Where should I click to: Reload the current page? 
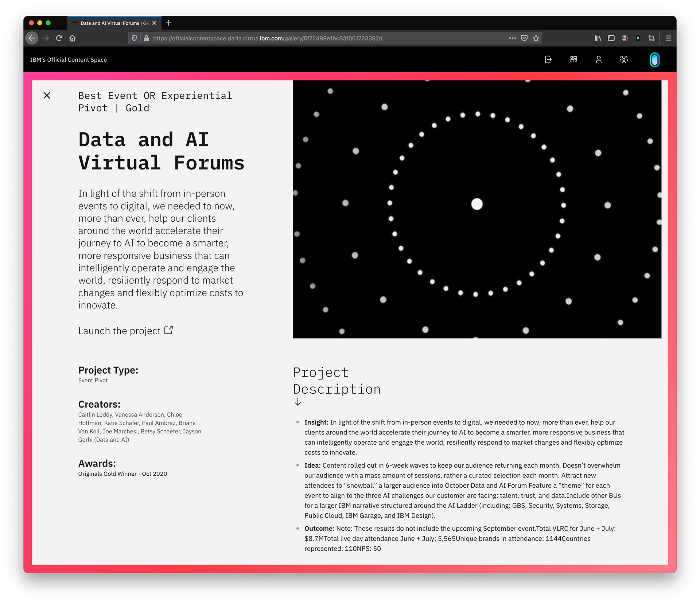[59, 38]
